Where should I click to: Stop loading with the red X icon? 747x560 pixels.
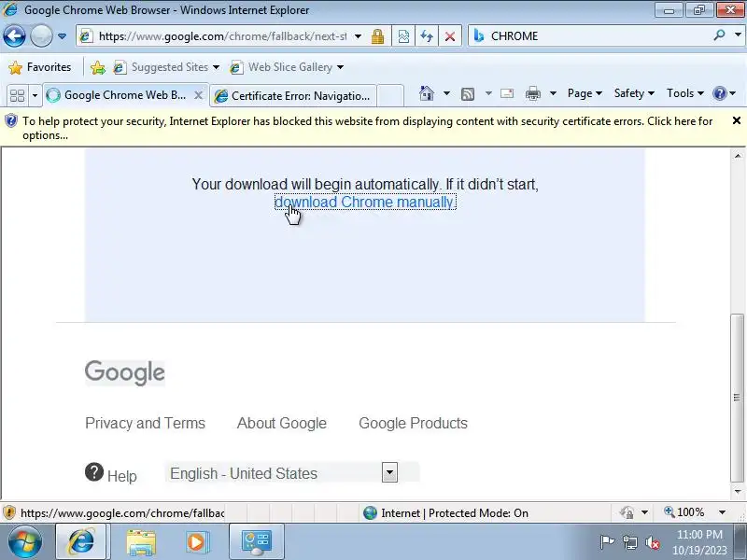click(x=449, y=36)
